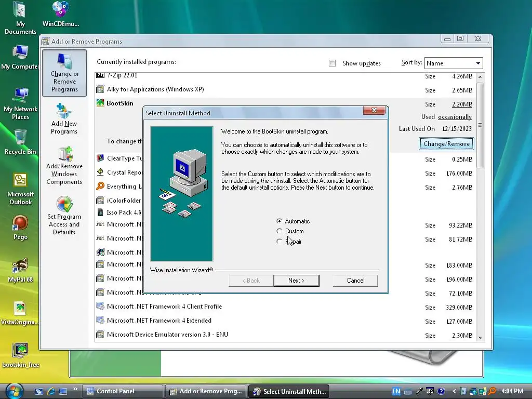Click the programs list scroll up arrow
The image size is (532, 399).
tap(480, 77)
